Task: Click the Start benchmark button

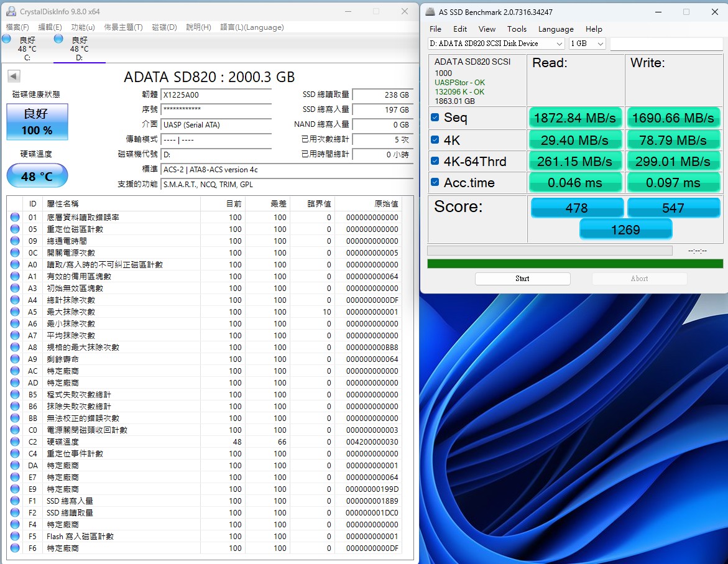Action: tap(522, 279)
